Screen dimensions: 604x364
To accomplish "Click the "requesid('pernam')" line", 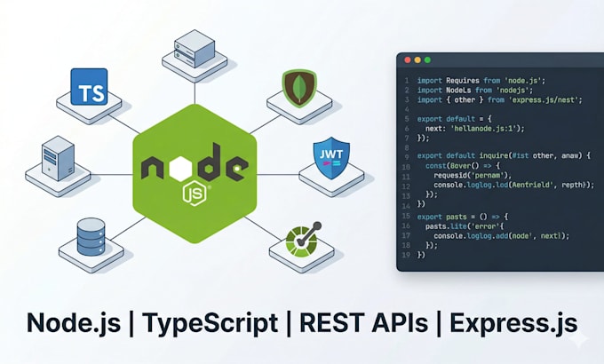I will 473,175.
